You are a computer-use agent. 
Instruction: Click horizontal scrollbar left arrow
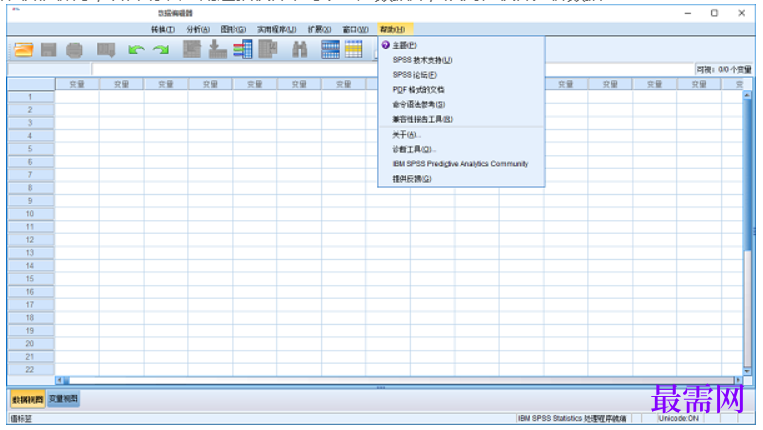[x=60, y=380]
